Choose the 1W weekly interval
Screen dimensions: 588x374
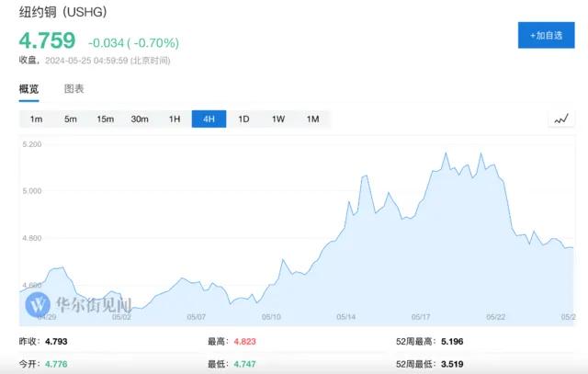[x=277, y=119]
